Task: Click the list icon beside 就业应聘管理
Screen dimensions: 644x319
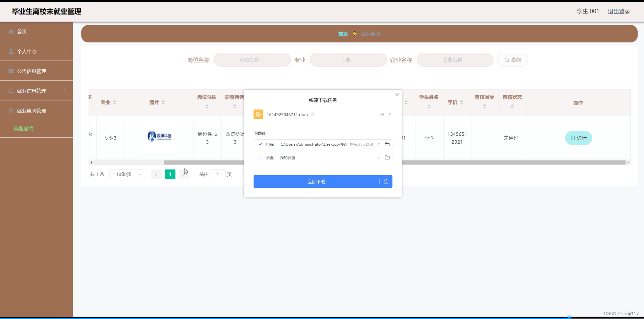Action: [x=11, y=110]
